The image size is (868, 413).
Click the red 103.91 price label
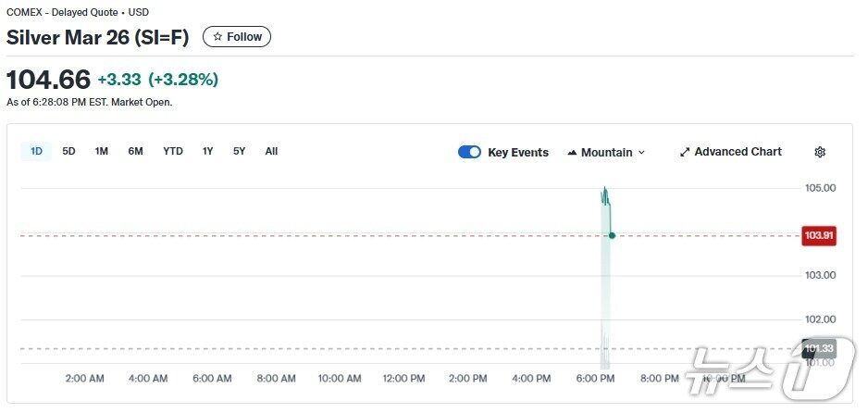click(x=819, y=235)
